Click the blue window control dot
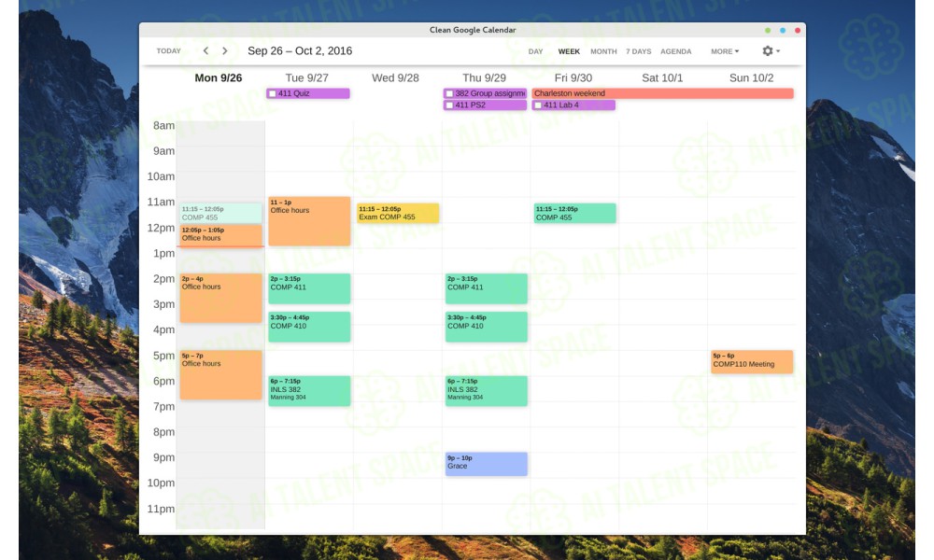Viewport: 934px width, 560px height. [783, 31]
